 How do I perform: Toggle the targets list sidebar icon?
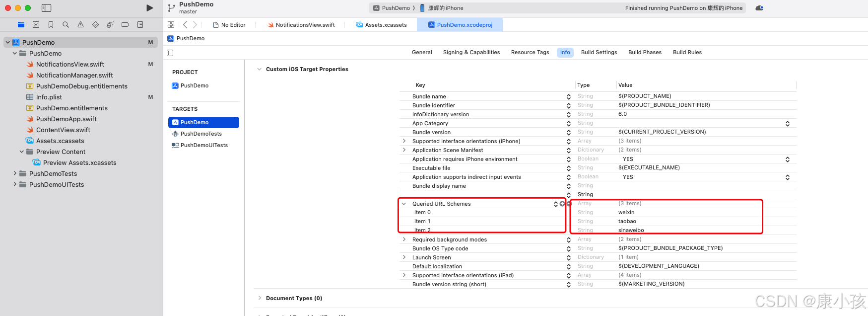(170, 53)
